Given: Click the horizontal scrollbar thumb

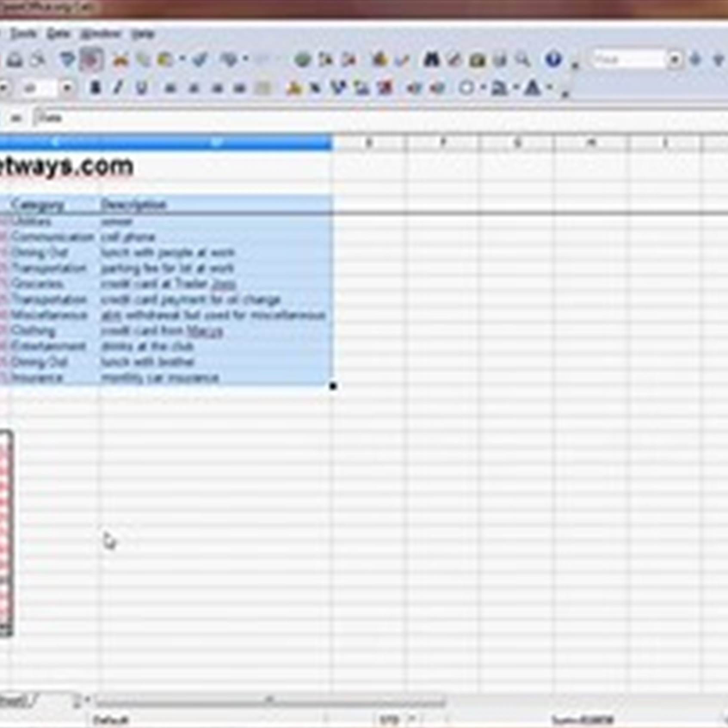Looking at the screenshot, I should click(270, 701).
